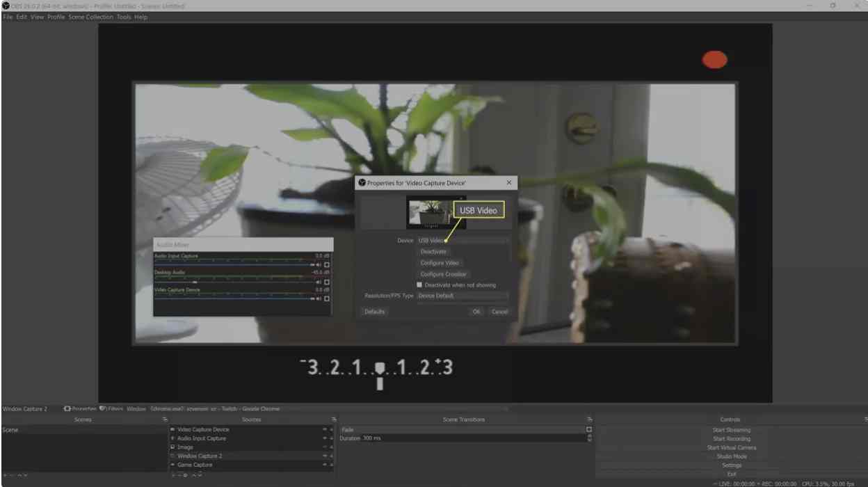Toggle visibility eye of Window Capture 2 source

click(x=324, y=456)
